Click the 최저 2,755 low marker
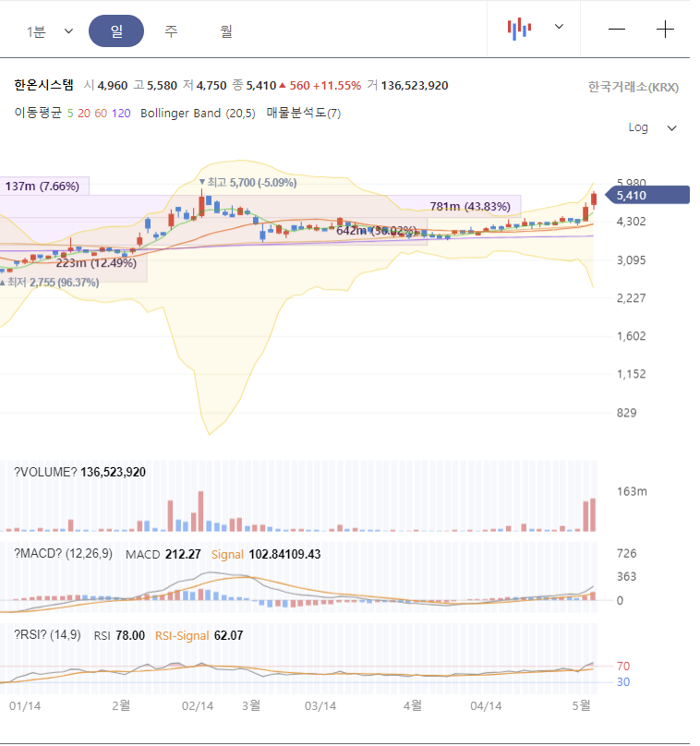 tap(50, 283)
